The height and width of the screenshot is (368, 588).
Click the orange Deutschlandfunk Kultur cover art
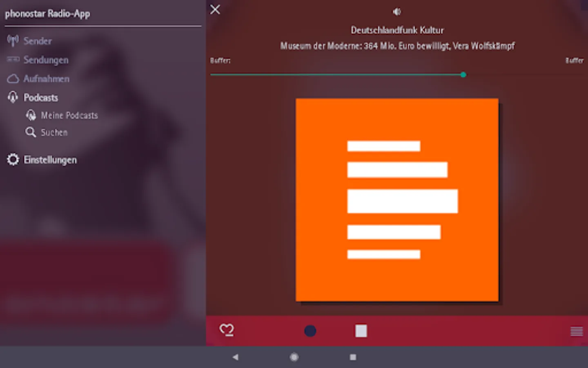pos(397,200)
